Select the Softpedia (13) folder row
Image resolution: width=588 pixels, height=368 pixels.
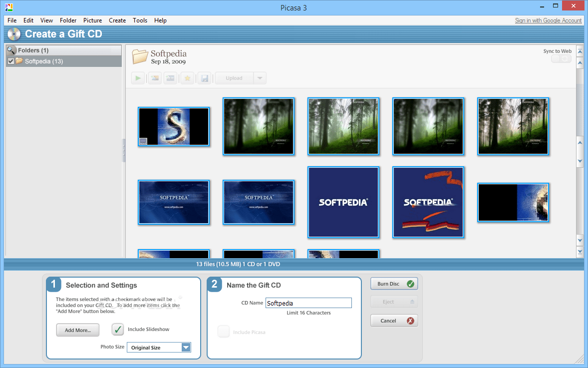coord(64,61)
